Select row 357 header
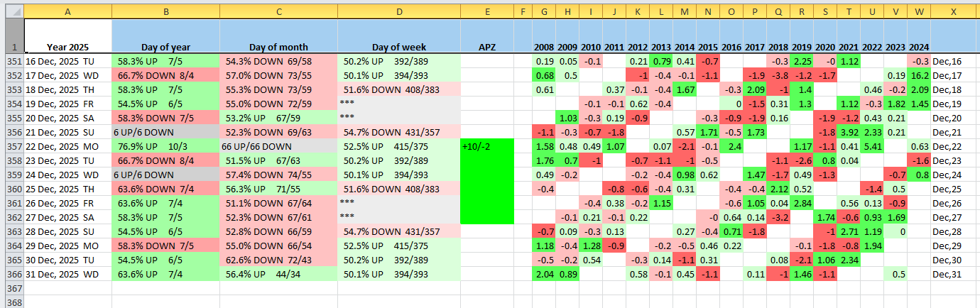 pos(14,146)
